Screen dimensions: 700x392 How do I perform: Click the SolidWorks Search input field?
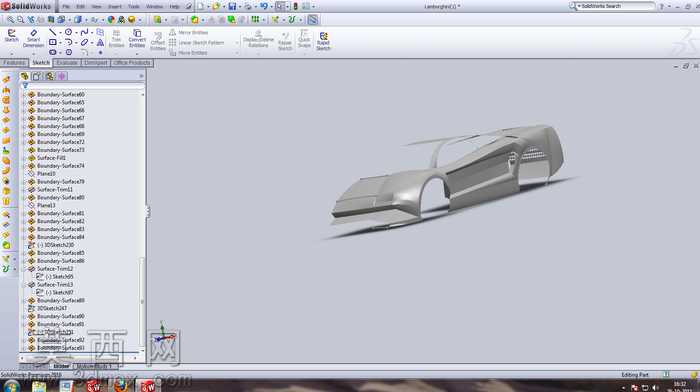click(x=615, y=6)
